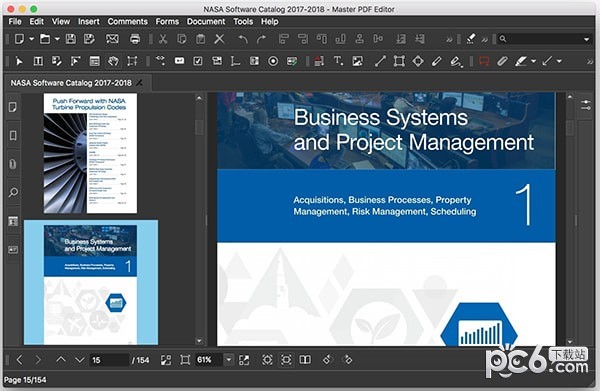Insert an image with picture icon
Viewport: 600px width, 391px height.
(357, 61)
